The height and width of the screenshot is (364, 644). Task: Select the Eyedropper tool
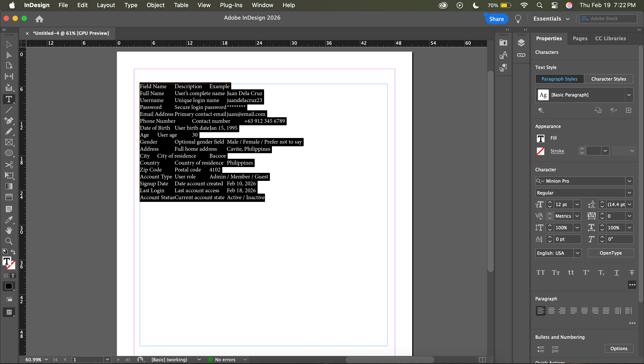point(9,220)
